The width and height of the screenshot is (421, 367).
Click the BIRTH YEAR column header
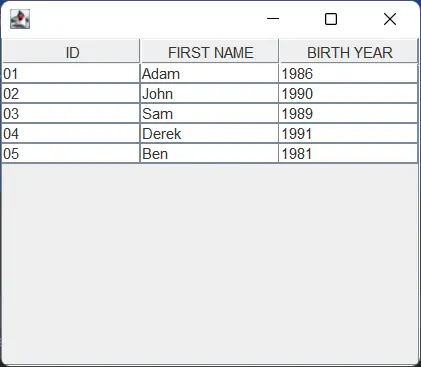click(x=349, y=51)
